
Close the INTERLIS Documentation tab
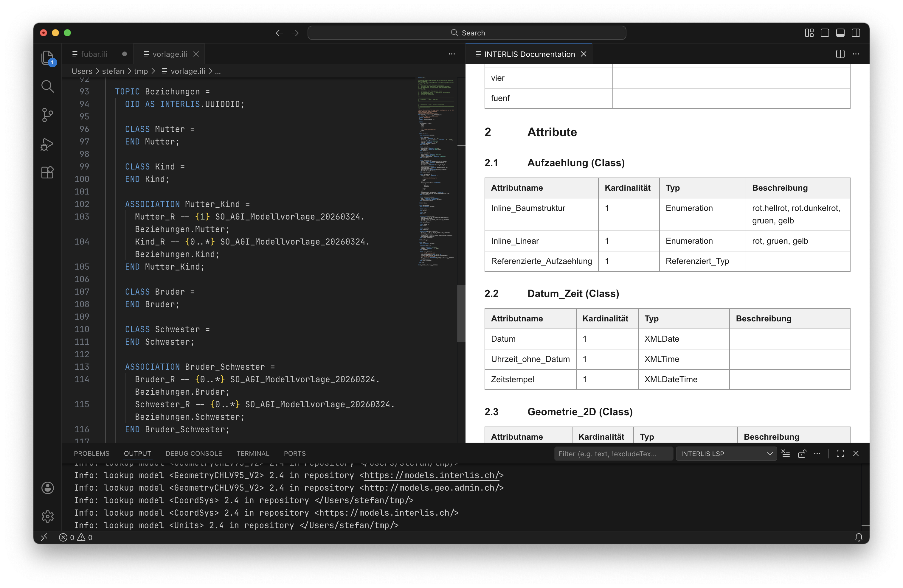click(584, 54)
